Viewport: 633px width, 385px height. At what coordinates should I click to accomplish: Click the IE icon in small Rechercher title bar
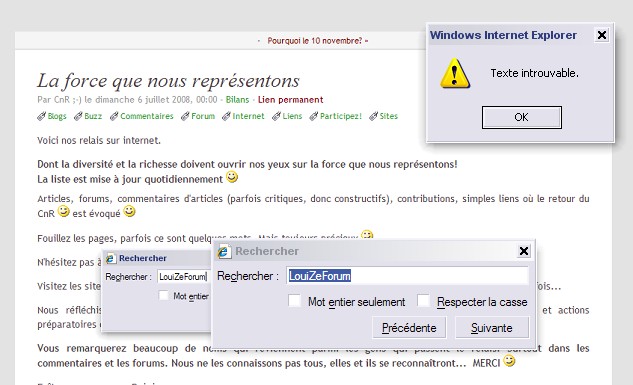[111, 258]
